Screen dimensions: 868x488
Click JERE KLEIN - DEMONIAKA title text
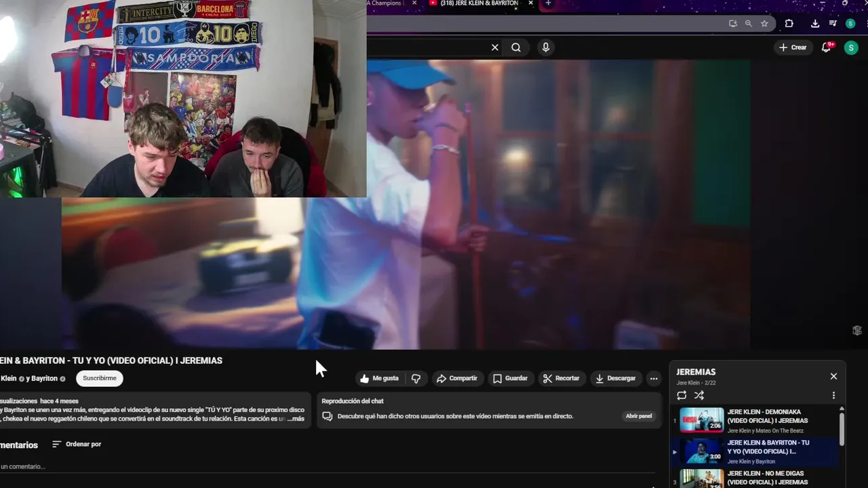click(x=768, y=416)
